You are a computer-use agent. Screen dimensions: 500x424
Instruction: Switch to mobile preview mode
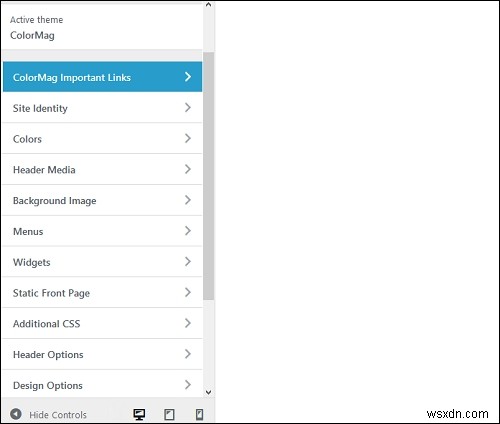click(x=199, y=414)
